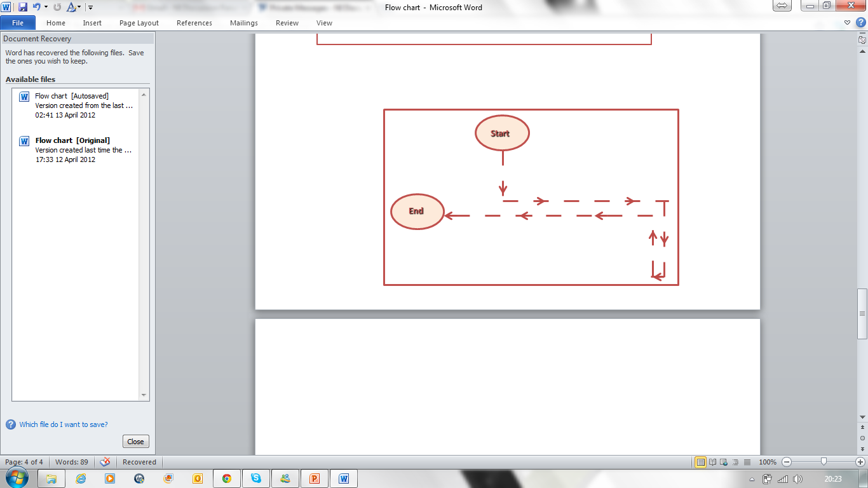Click the Next Page double-arrow button
Screen dimensions: 868x488
[862, 449]
